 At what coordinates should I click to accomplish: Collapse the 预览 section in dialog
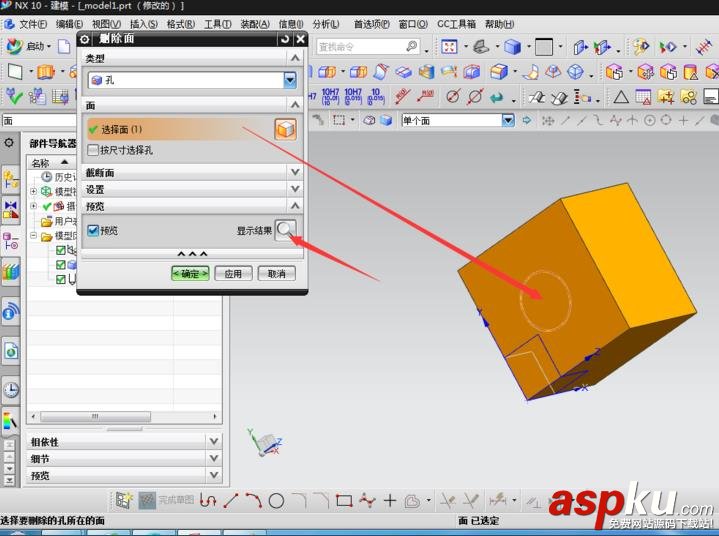(x=295, y=206)
